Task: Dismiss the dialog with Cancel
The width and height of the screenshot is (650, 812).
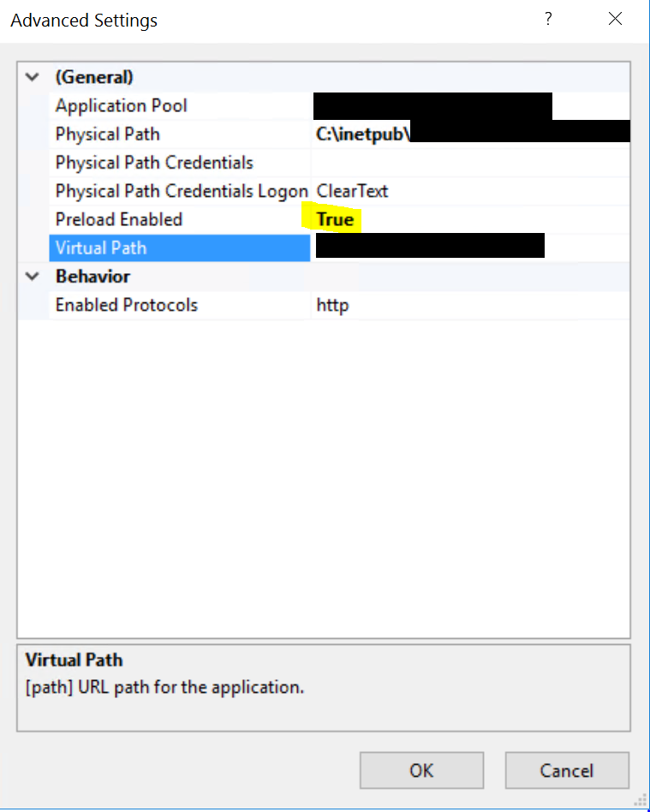Action: [567, 771]
